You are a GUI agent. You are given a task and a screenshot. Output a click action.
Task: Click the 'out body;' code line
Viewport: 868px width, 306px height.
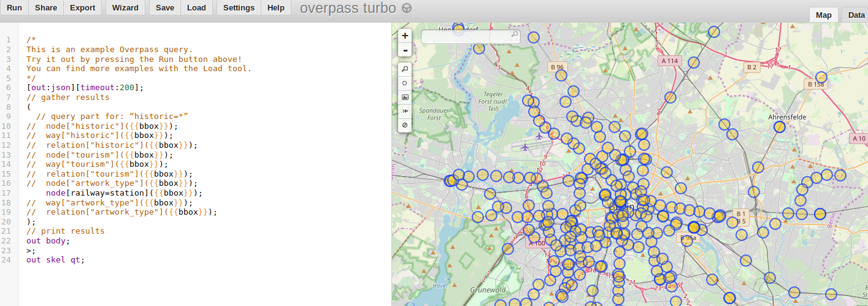[48, 241]
